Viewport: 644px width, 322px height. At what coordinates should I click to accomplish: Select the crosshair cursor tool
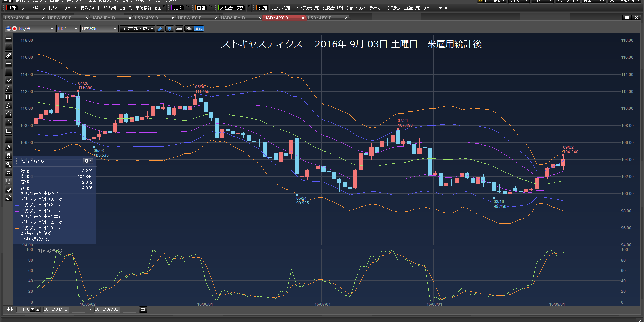point(9,38)
